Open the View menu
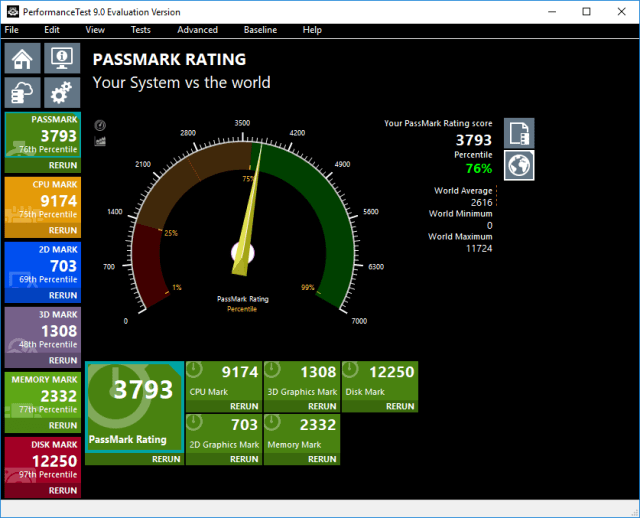 (95, 30)
